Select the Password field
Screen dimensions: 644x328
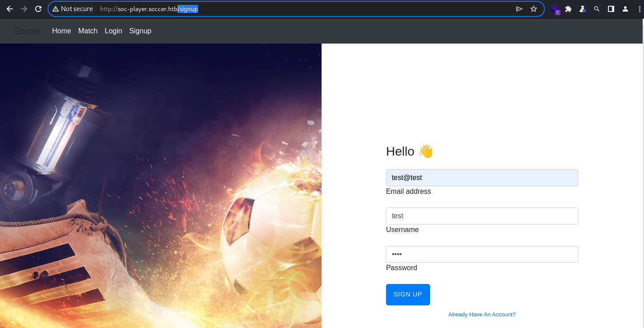tap(482, 254)
